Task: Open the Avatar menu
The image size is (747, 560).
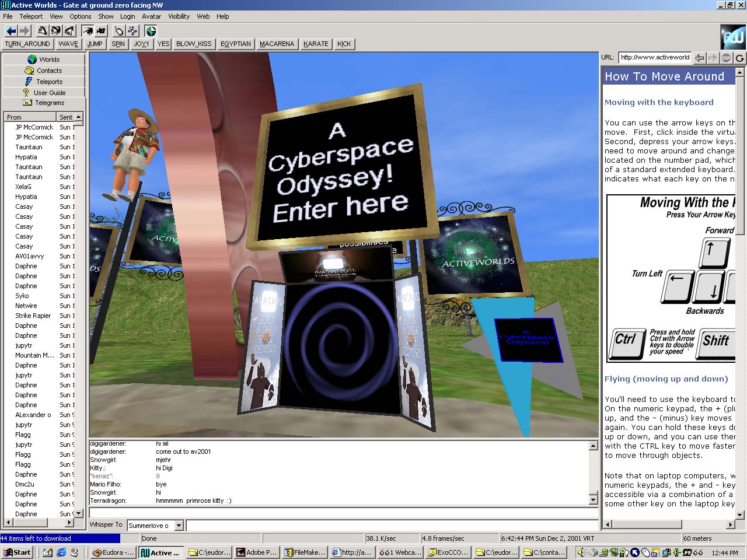Action: coord(151,16)
